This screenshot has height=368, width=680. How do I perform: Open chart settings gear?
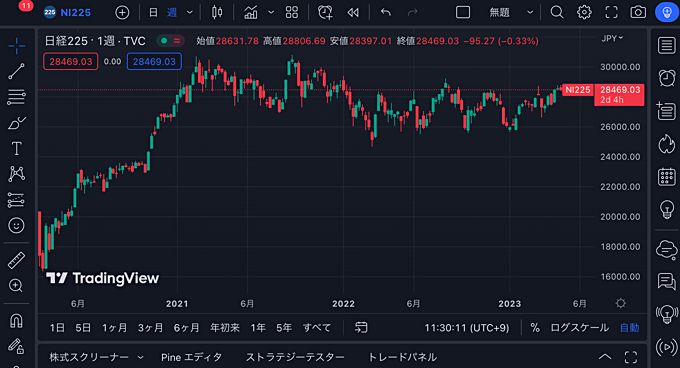584,13
